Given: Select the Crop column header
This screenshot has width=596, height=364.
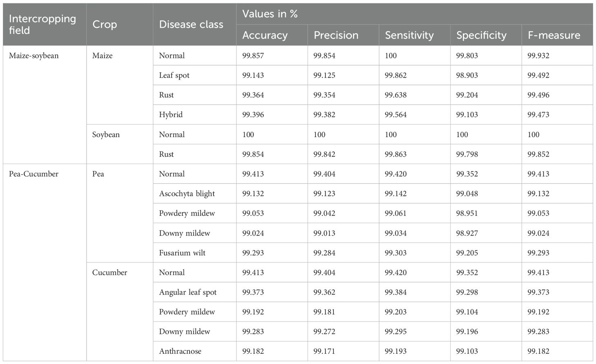Looking at the screenshot, I should point(105,24).
